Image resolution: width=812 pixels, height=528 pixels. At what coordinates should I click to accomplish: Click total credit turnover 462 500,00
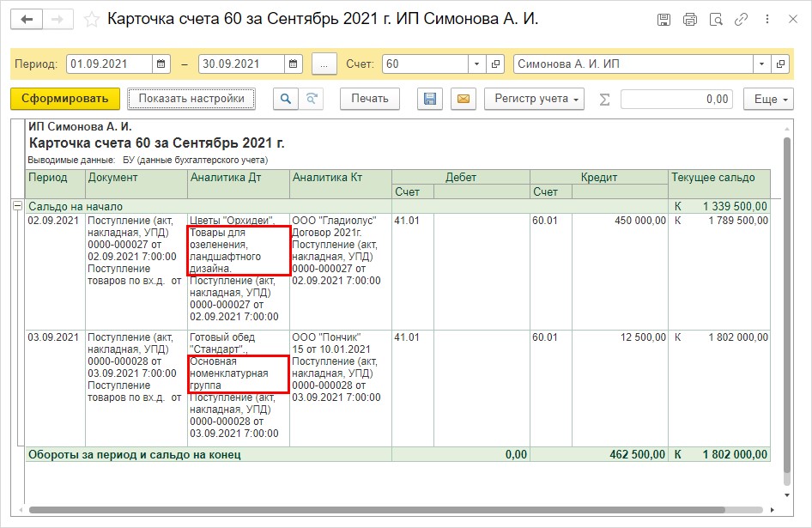tap(637, 454)
